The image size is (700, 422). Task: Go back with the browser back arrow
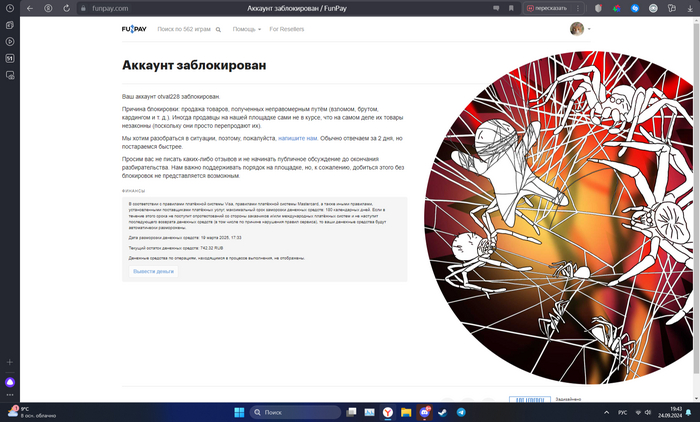(x=30, y=8)
